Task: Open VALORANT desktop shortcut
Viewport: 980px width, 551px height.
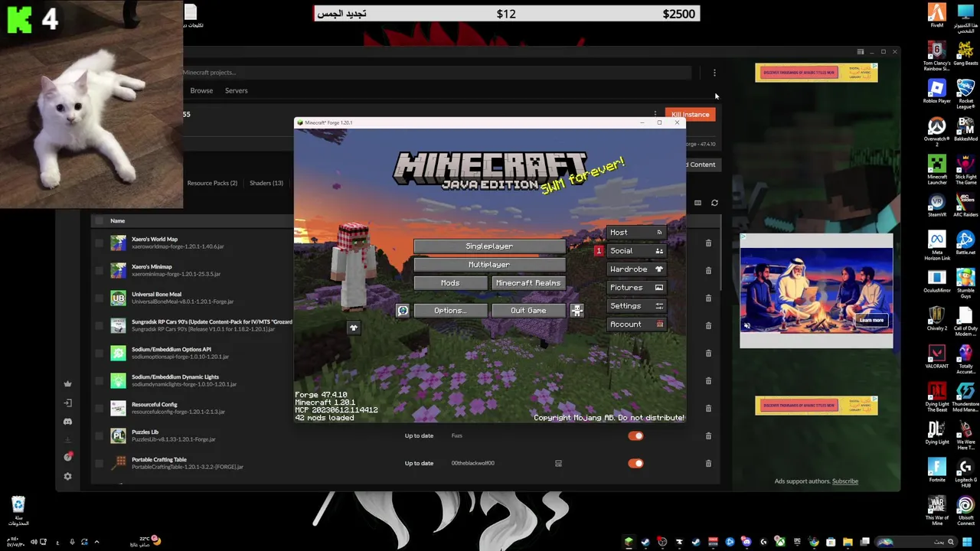Action: [x=937, y=357]
